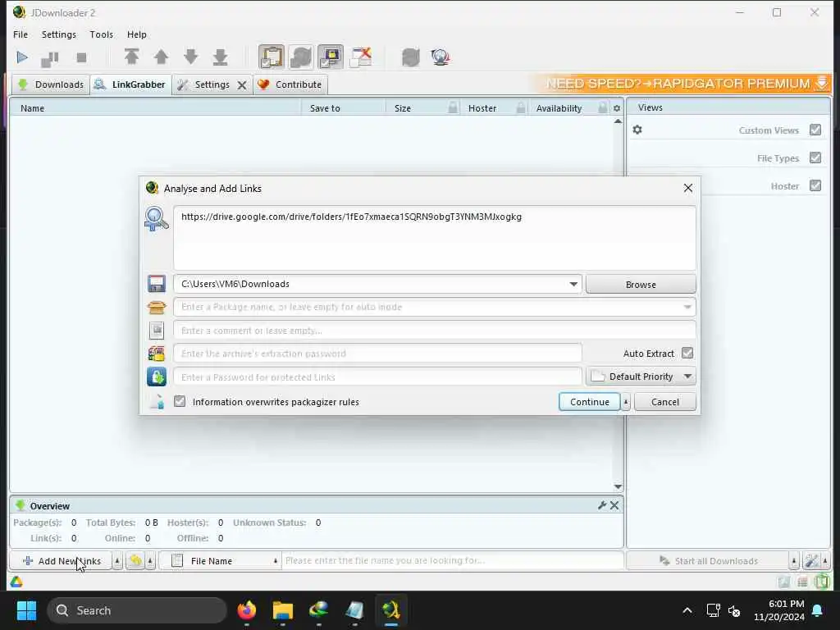Open table column settings gear
This screenshot has height=630, width=840.
pos(617,108)
